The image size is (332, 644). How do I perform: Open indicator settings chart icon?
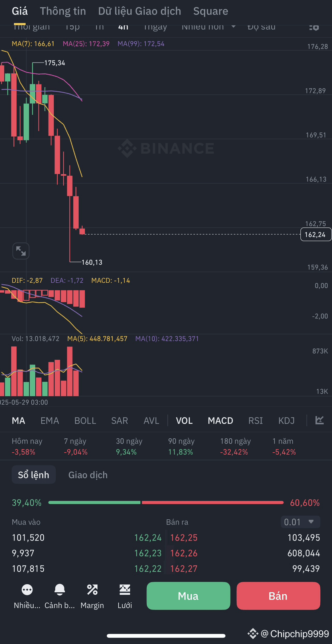pyautogui.click(x=320, y=420)
